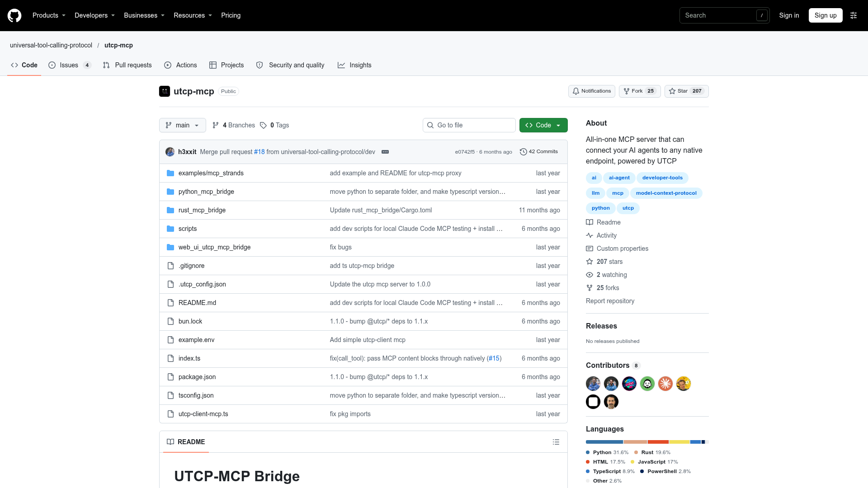The height and width of the screenshot is (488, 868).
Task: Open the README outline list icon
Action: click(x=556, y=442)
